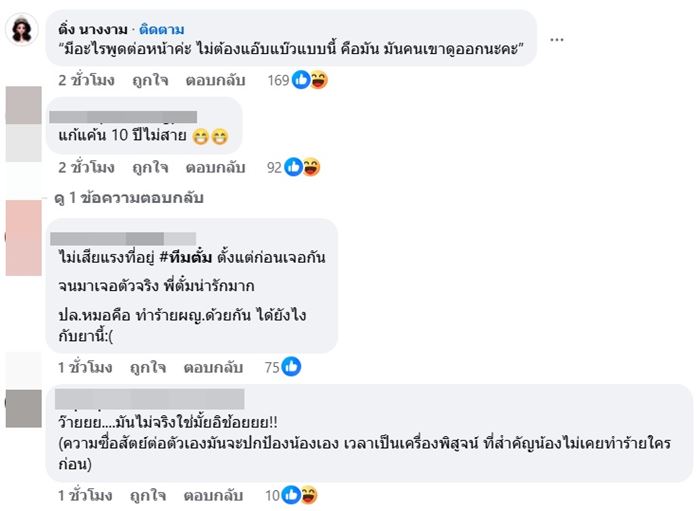700x511 pixels.
Task: Like the ว้ายยย comment at bottom
Action: (149, 496)
